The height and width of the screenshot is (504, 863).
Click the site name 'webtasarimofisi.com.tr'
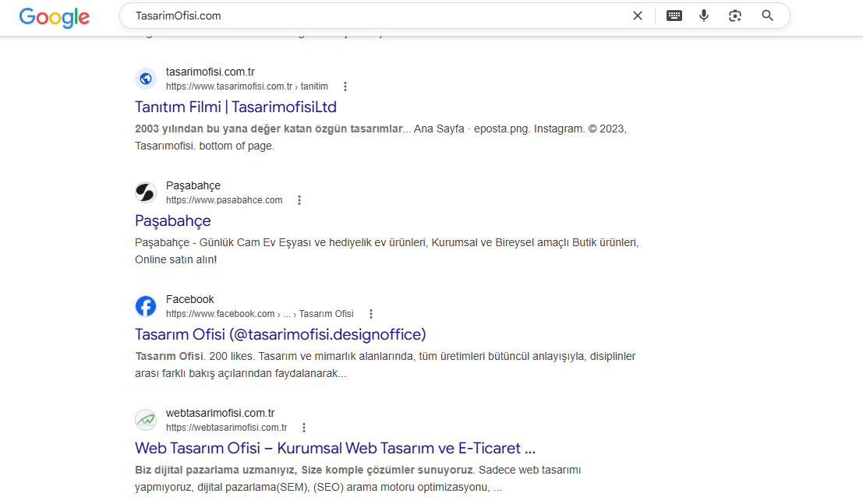click(220, 413)
